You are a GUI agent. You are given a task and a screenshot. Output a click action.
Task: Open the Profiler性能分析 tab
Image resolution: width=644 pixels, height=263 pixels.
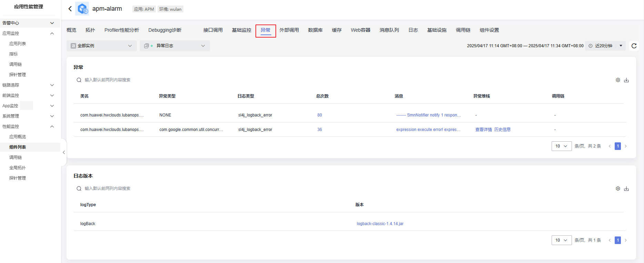(122, 30)
